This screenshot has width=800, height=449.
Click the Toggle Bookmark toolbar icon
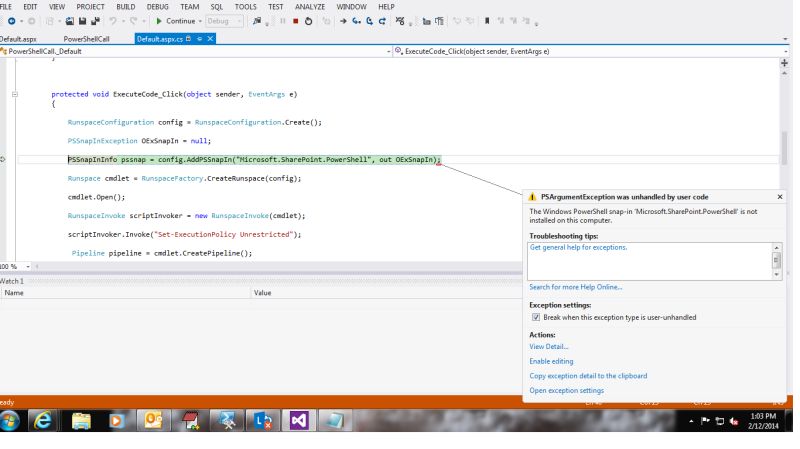487,21
